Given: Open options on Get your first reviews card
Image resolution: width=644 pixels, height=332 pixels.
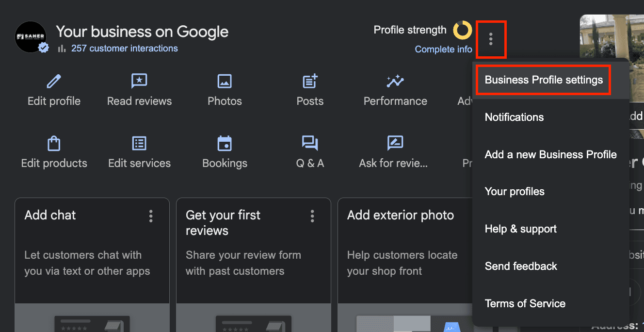Looking at the screenshot, I should [x=312, y=216].
